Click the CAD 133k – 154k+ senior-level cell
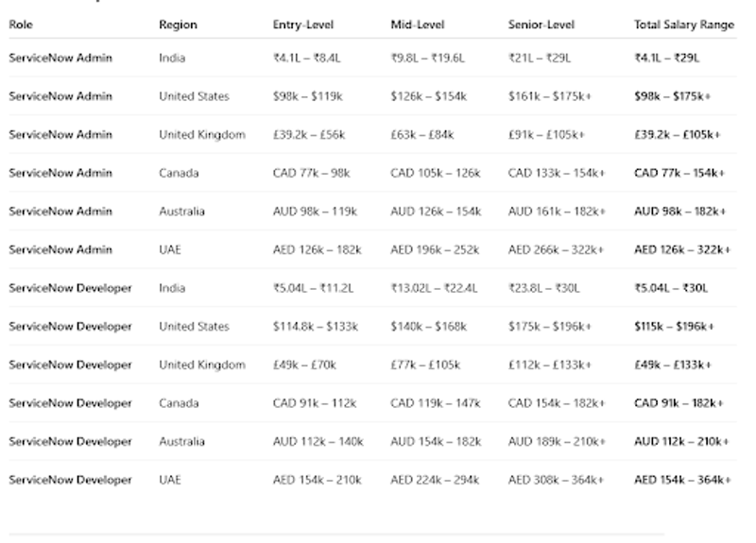Image resolution: width=756 pixels, height=543 pixels. click(556, 173)
